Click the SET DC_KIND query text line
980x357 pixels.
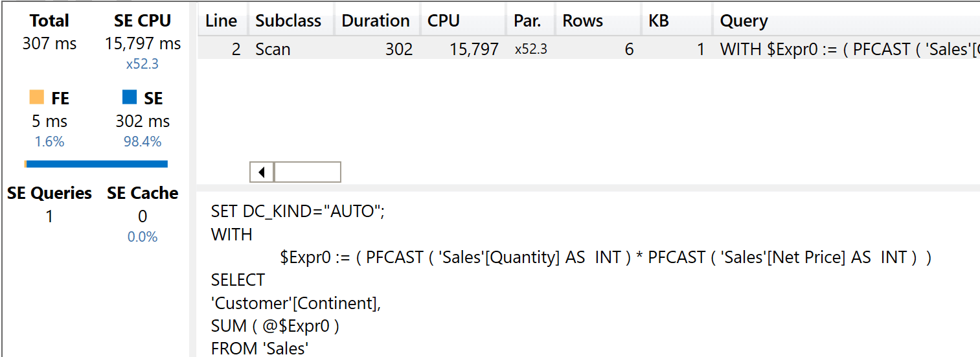(298, 212)
